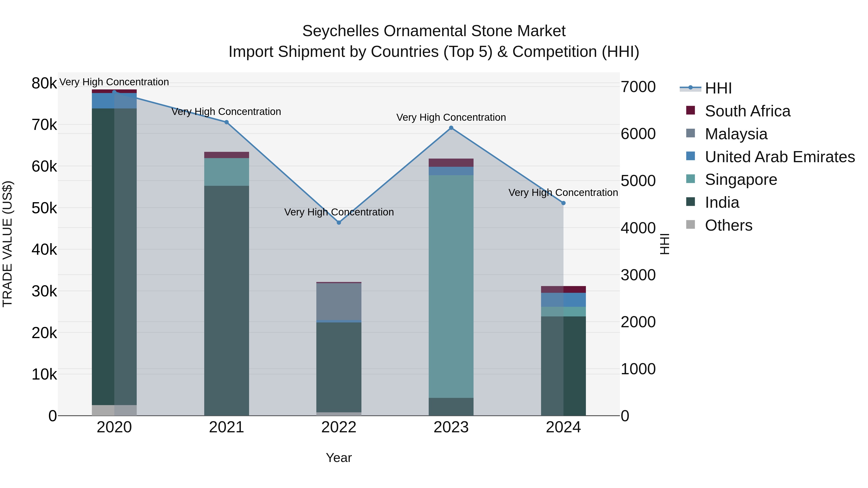Image resolution: width=868 pixels, height=488 pixels.
Task: Click Very High Concentration label above 2022
Action: pyautogui.click(x=339, y=212)
